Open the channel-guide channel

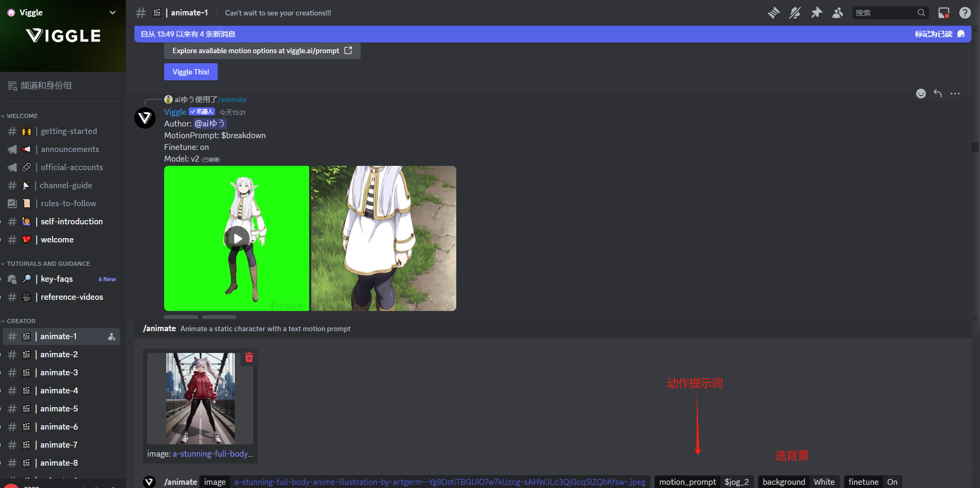point(62,186)
